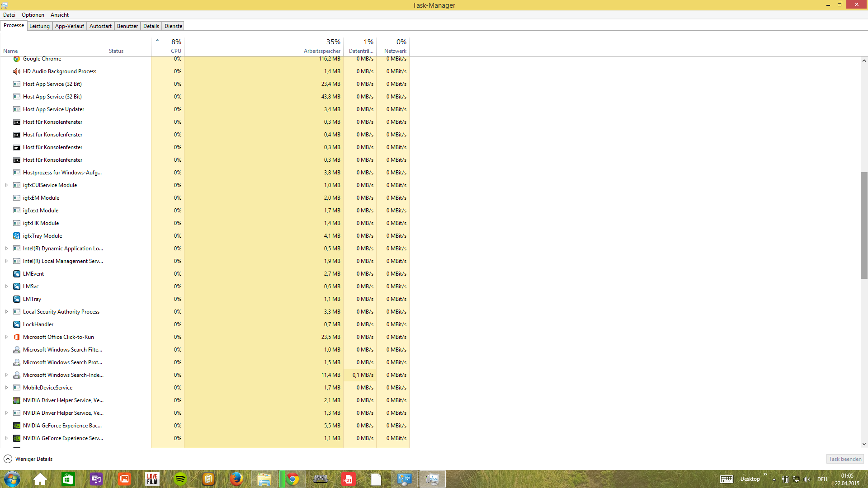
Task: Click the igfxTray Module icon
Action: pyautogui.click(x=17, y=236)
